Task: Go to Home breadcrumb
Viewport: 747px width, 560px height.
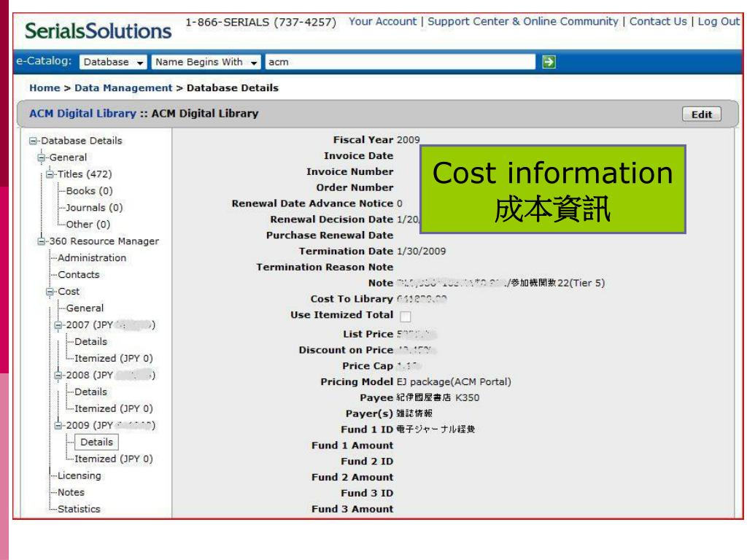Action: [x=44, y=88]
